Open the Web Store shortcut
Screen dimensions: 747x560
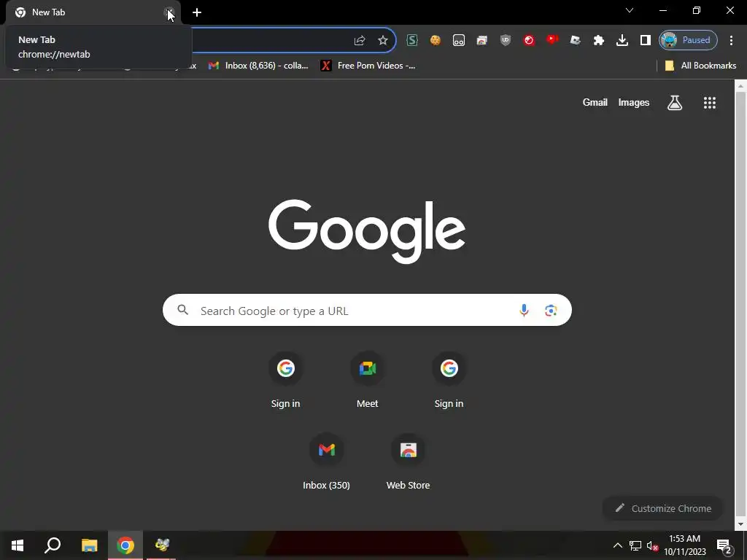tap(409, 462)
